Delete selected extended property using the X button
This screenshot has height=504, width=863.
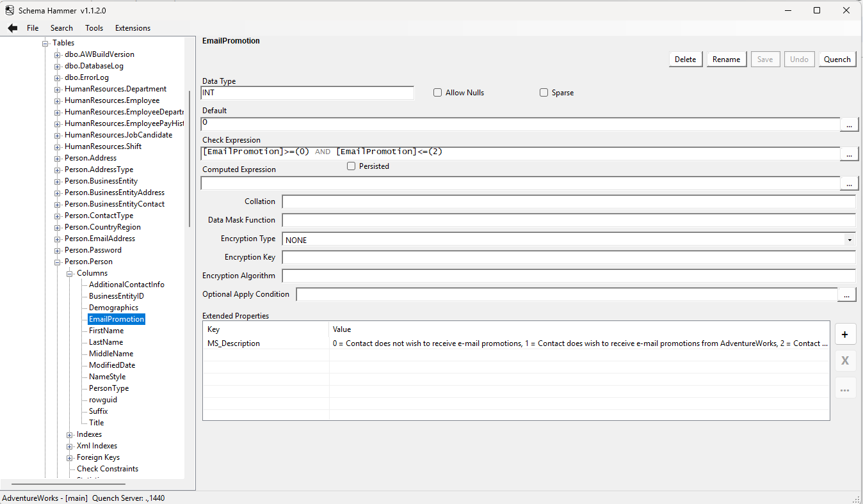845,361
